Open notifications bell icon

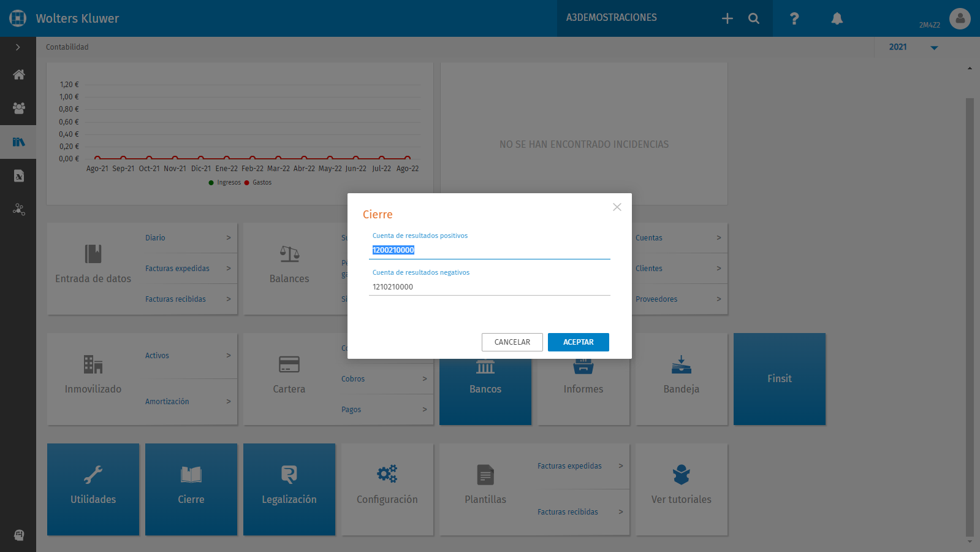(x=837, y=18)
